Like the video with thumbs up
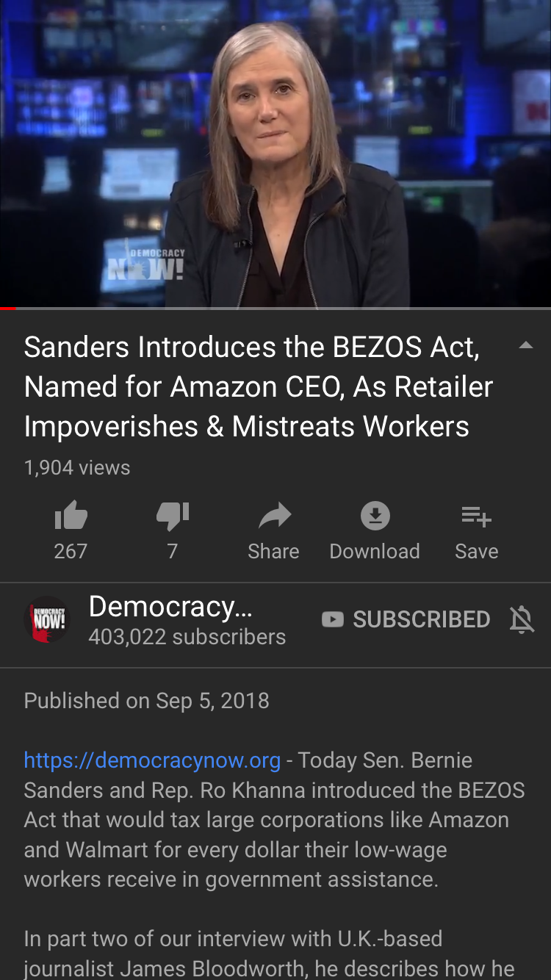The image size is (551, 980). click(x=71, y=517)
